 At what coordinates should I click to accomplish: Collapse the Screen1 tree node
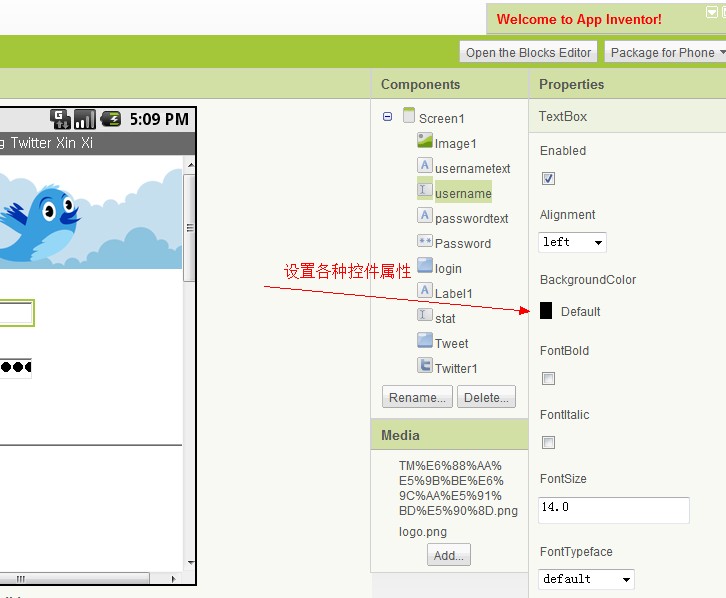click(x=388, y=117)
